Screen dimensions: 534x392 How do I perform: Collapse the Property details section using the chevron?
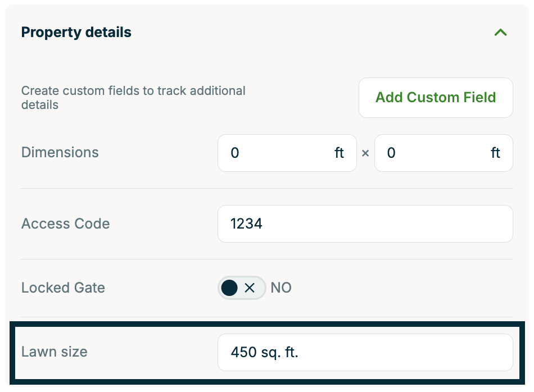(500, 33)
